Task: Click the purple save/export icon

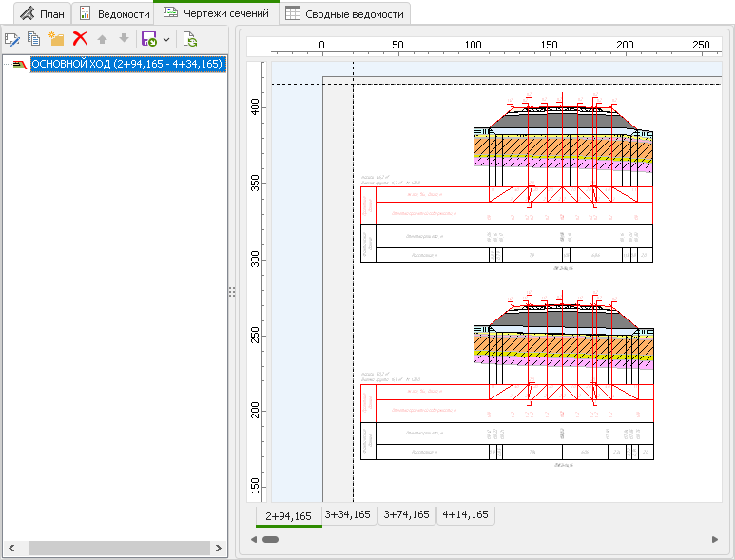Action: pyautogui.click(x=148, y=39)
